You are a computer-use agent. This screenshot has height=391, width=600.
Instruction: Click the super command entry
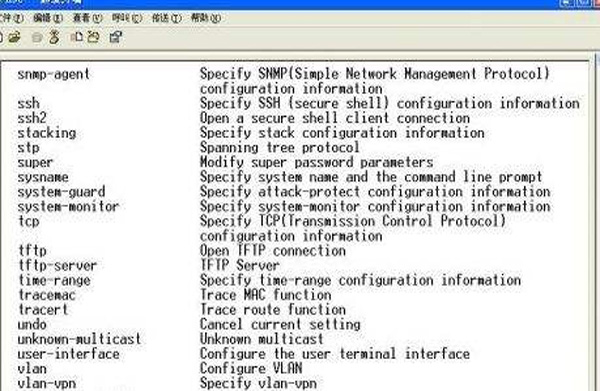(x=35, y=163)
